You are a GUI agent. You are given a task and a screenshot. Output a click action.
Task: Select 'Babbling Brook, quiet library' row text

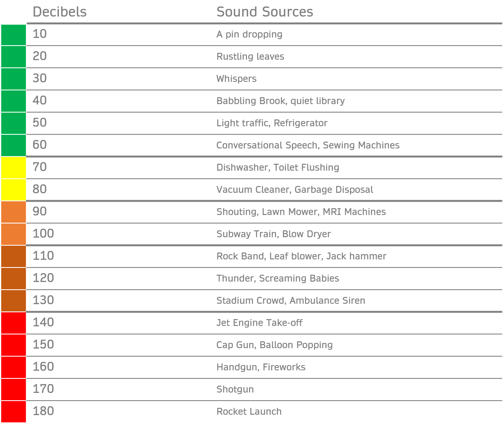280,101
